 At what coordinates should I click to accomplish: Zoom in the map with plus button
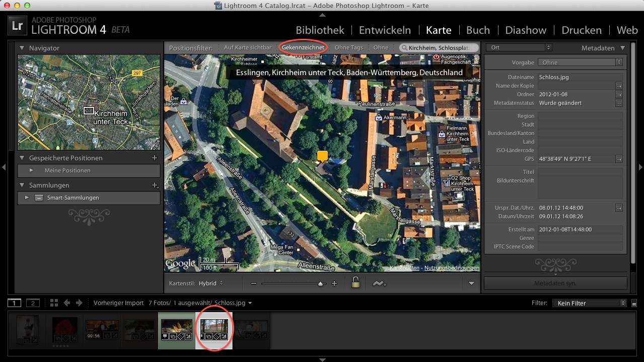334,284
